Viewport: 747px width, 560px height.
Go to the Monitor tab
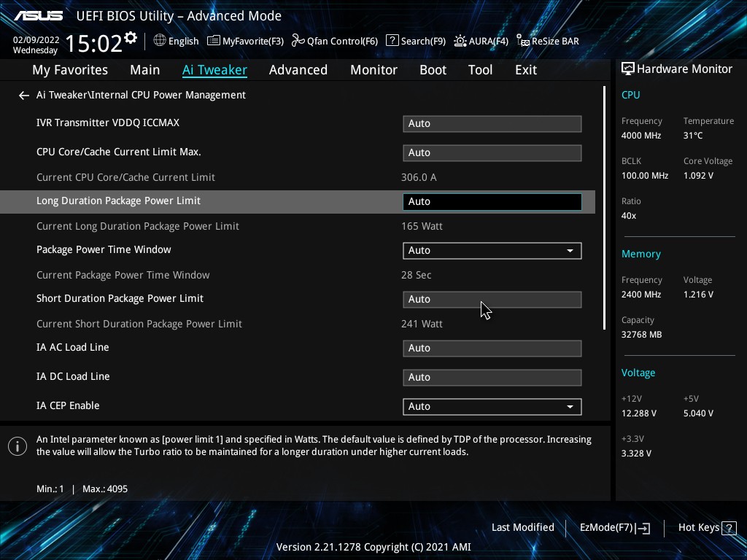373,70
